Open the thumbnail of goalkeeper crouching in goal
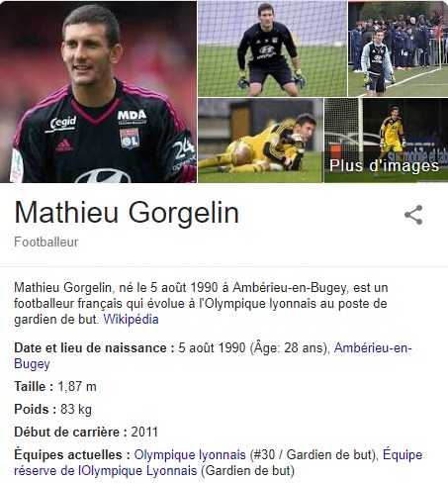This screenshot has height=484, width=448. tap(272, 48)
